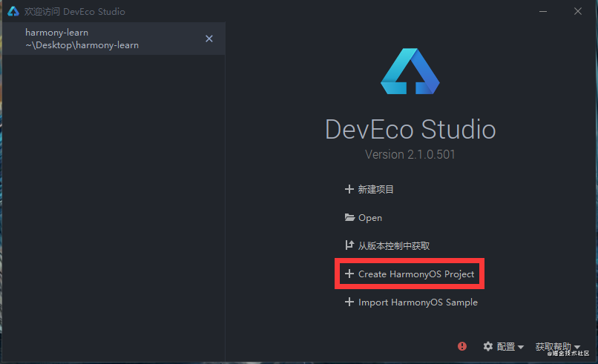Choose 从版本控制中获取 option
This screenshot has width=598, height=364.
coord(387,246)
